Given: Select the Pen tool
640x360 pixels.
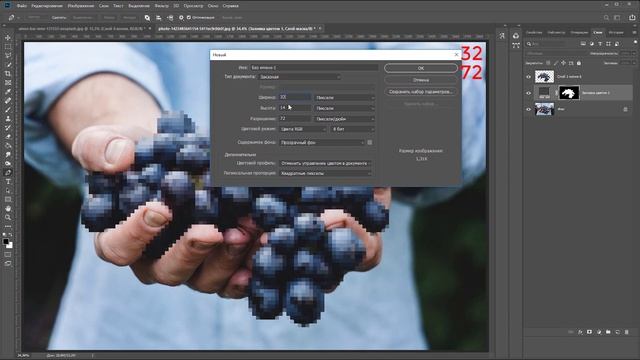Looking at the screenshot, I should tap(8, 172).
